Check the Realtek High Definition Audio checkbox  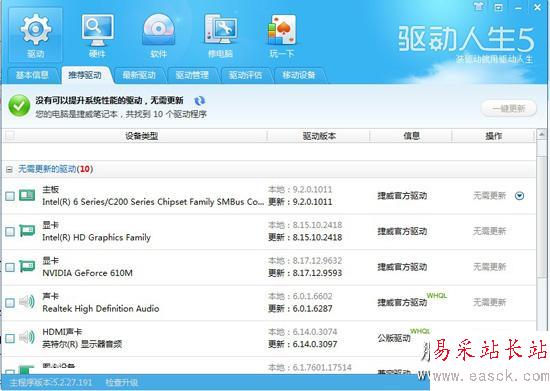click(10, 303)
